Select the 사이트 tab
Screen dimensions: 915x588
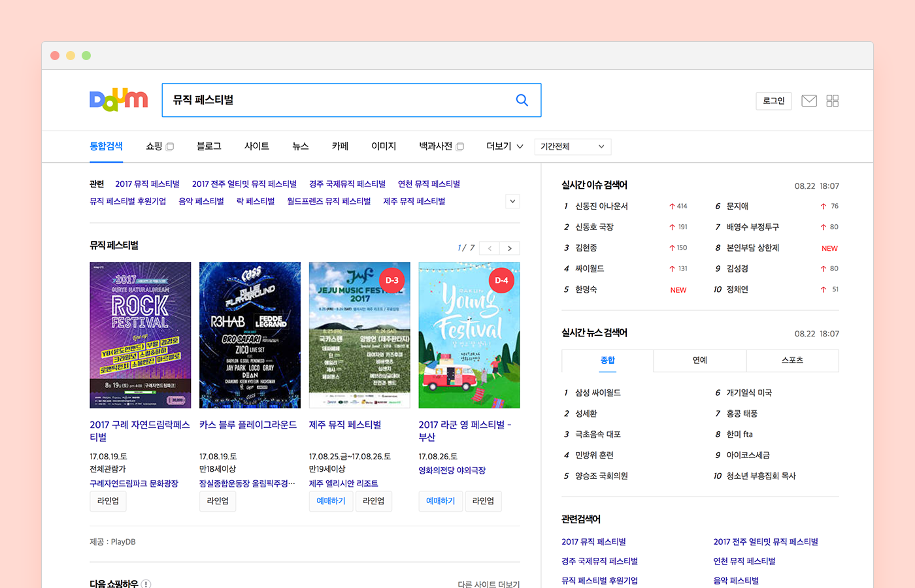257,146
